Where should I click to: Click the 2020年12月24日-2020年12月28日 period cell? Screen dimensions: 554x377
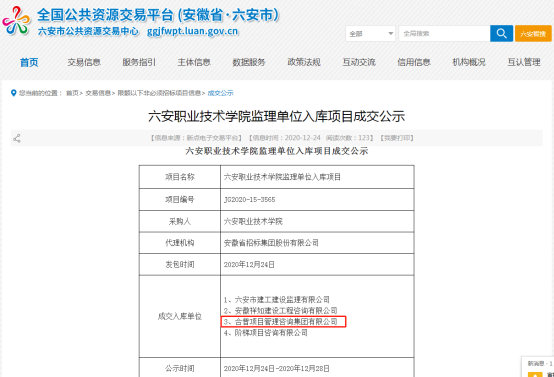coord(317,369)
